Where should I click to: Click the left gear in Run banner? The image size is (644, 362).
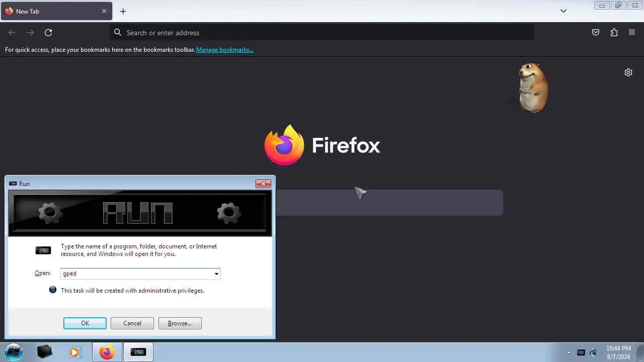point(50,213)
